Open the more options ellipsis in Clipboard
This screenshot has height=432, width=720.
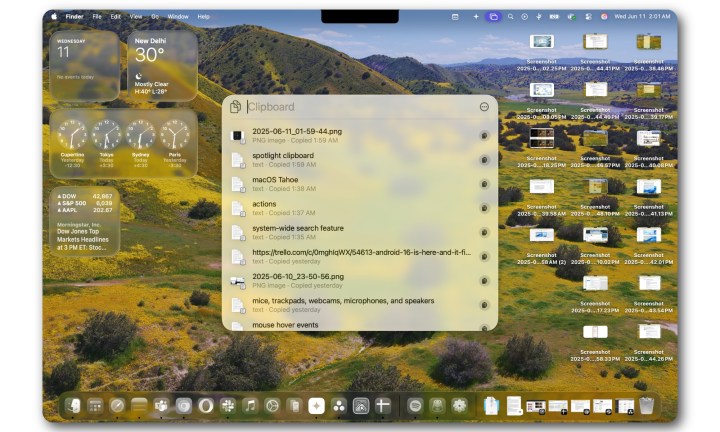point(484,107)
